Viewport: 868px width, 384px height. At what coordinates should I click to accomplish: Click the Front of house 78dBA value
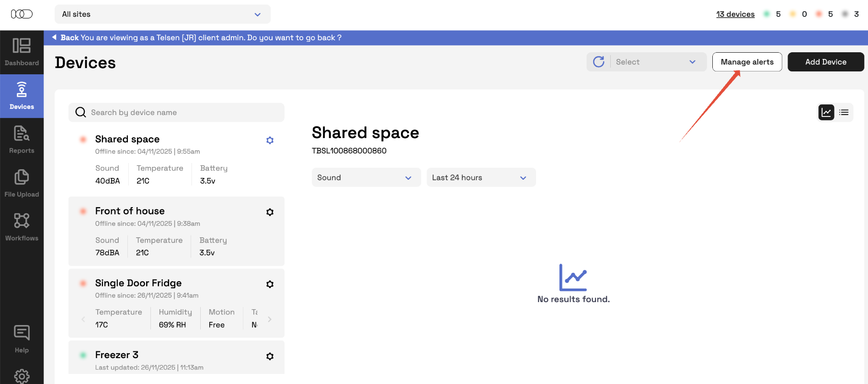pos(107,253)
